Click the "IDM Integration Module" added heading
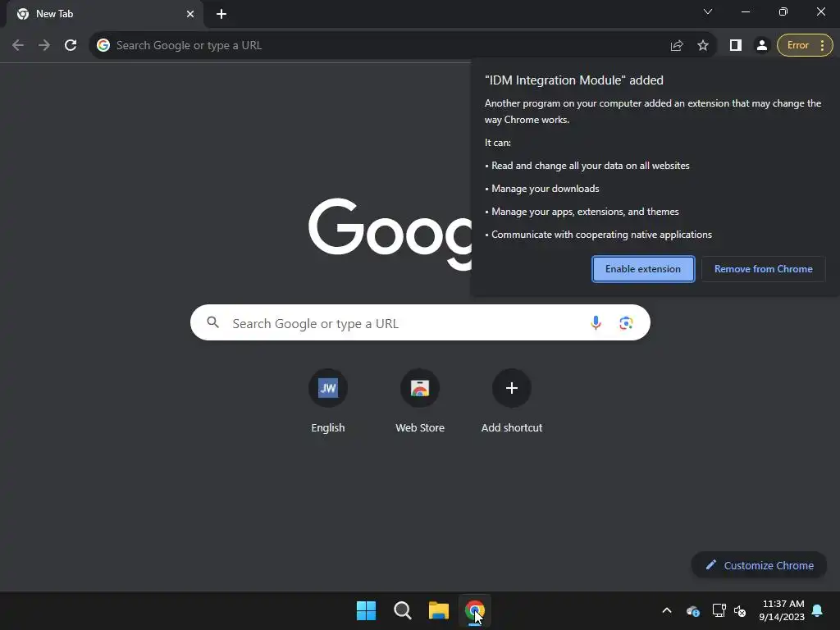 pyautogui.click(x=573, y=80)
